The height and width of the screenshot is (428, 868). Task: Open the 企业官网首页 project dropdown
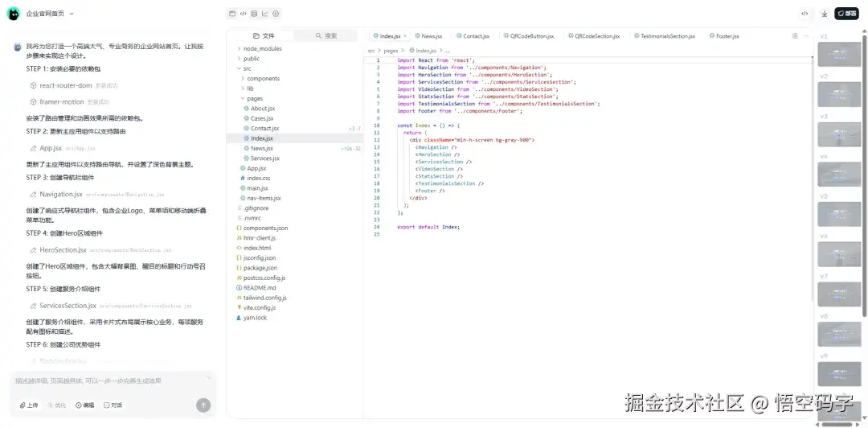(50, 14)
